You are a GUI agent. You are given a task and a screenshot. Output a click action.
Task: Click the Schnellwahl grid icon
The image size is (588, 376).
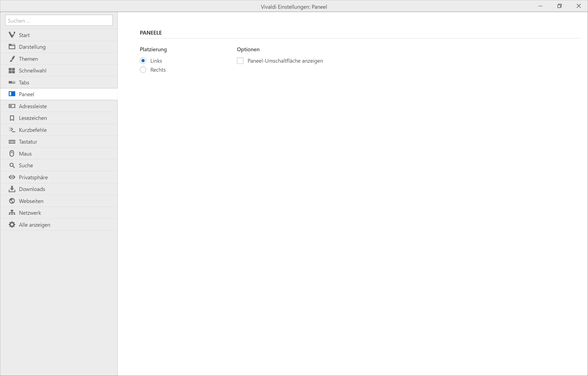12,71
